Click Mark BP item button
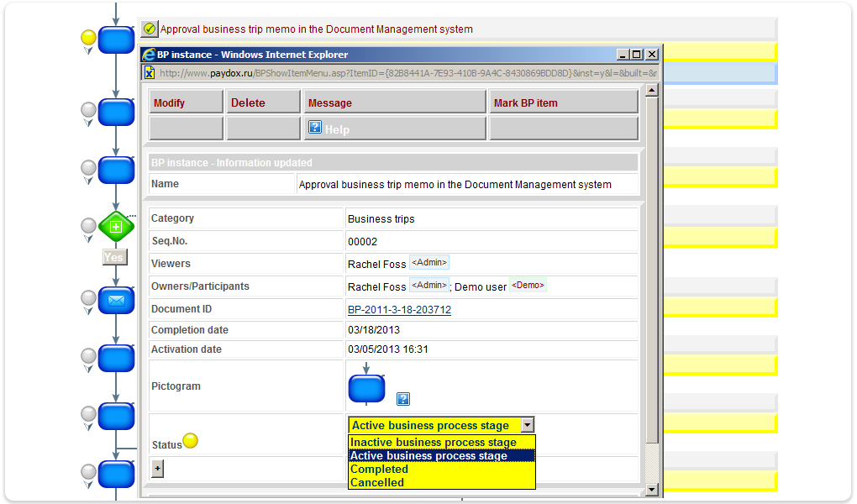Viewport: 857px width, 504px height. pos(564,102)
